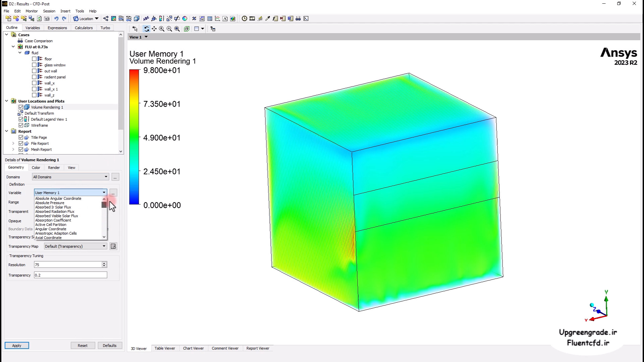Click the Defaults button

110,345
